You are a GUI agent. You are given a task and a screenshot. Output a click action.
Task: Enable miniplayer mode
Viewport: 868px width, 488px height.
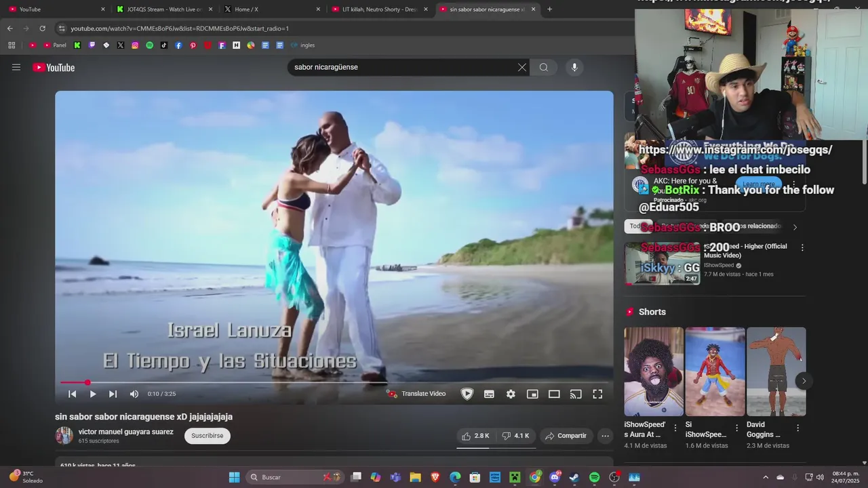pyautogui.click(x=532, y=394)
